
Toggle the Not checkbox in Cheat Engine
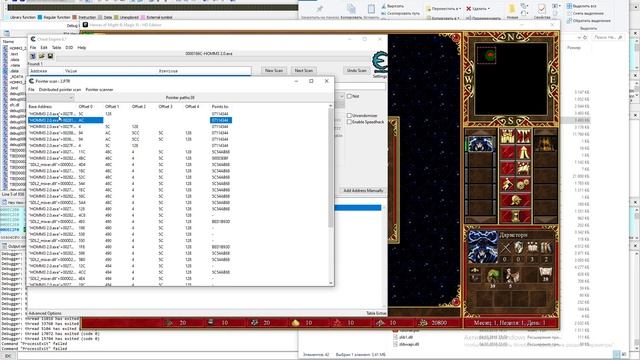coord(349,96)
